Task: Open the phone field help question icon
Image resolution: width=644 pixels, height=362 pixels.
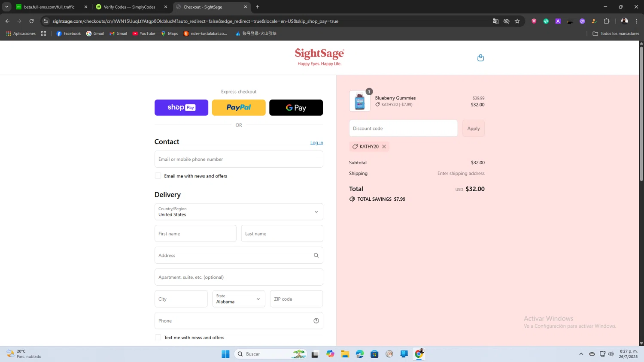Action: click(316, 321)
